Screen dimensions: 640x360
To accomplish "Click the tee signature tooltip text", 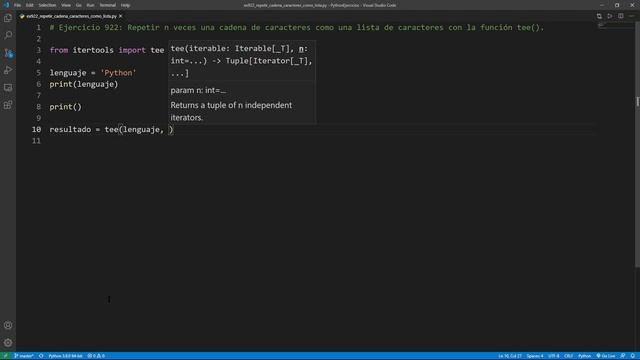I will coord(241,61).
